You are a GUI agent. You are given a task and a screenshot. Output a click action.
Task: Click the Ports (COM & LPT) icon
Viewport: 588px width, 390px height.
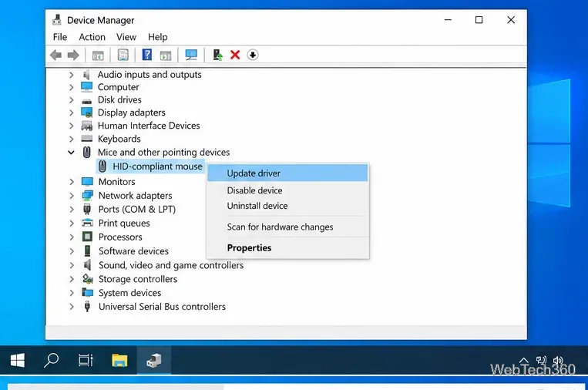(x=87, y=209)
